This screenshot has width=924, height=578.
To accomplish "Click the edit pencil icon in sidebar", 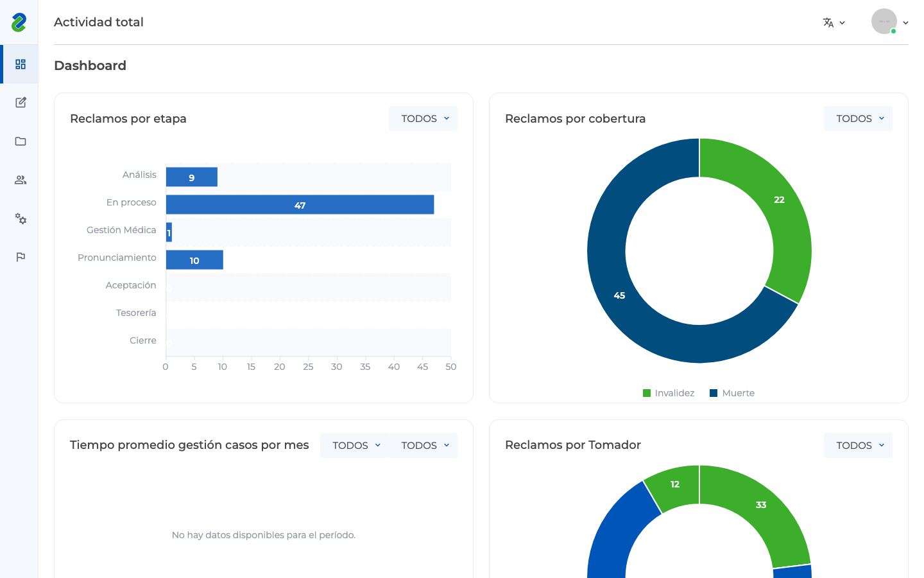I will (21, 103).
